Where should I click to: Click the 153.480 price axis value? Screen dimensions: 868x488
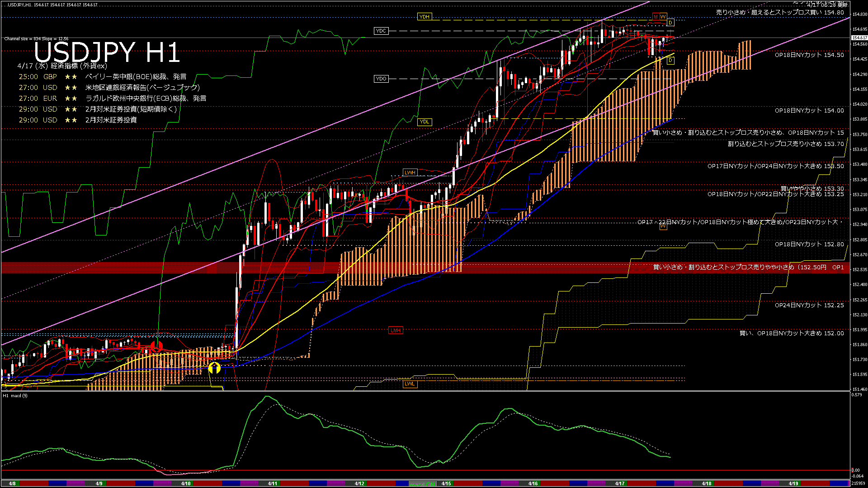tap(859, 164)
